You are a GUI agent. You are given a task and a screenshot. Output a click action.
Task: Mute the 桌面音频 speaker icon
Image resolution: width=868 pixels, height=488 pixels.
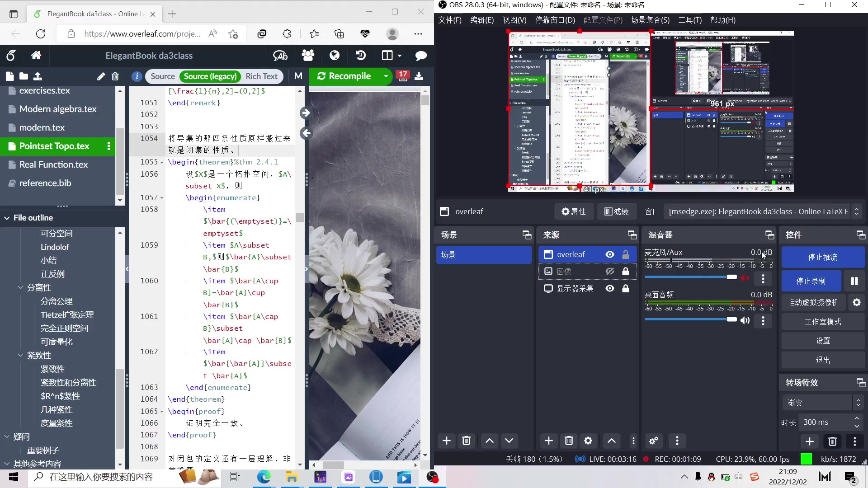point(745,320)
